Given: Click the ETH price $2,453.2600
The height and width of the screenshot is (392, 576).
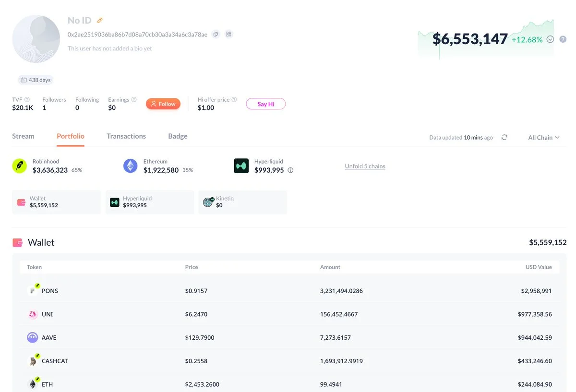Looking at the screenshot, I should [203, 384].
